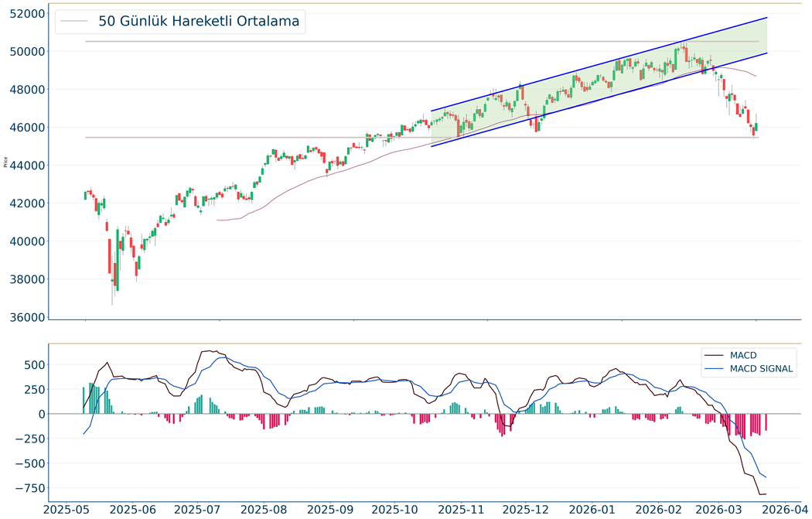Click the 0 tick on MACD axis
The image size is (812, 519).
[41, 414]
